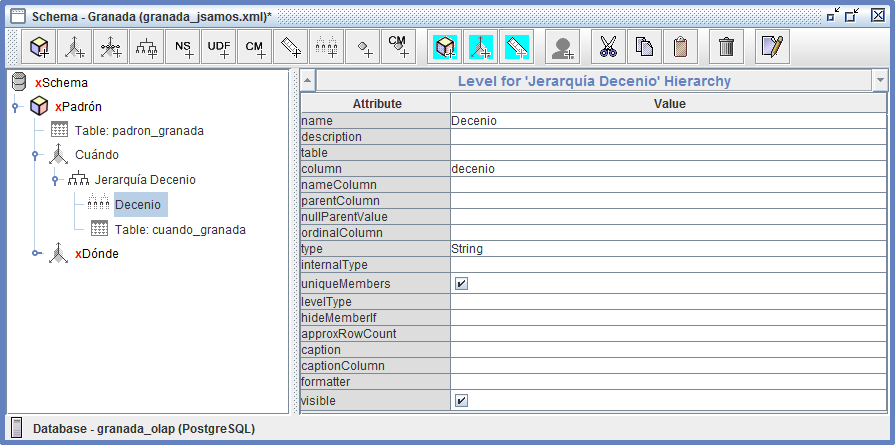Click the Level for 'Jerarquía Decenio' Hierarchy title

594,81
